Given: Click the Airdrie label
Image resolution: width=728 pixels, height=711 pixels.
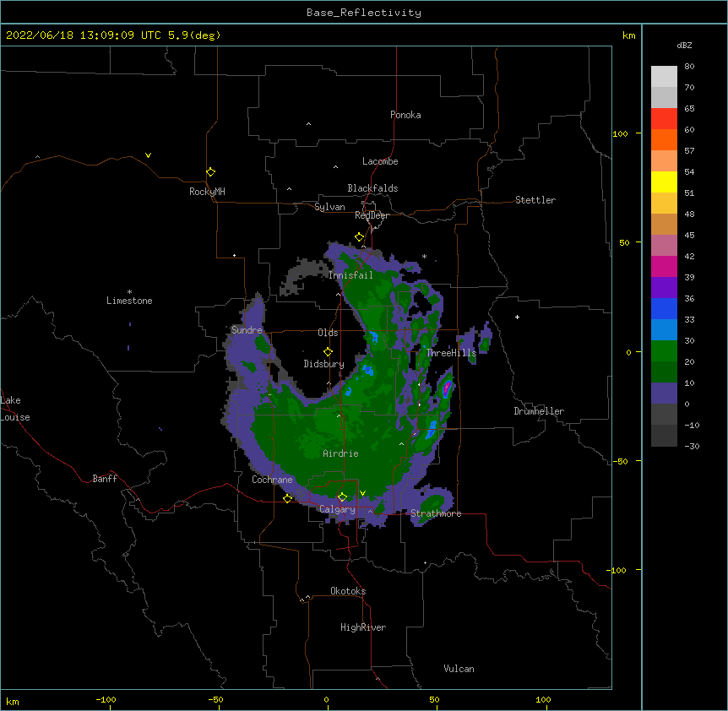Looking at the screenshot, I should tap(341, 453).
